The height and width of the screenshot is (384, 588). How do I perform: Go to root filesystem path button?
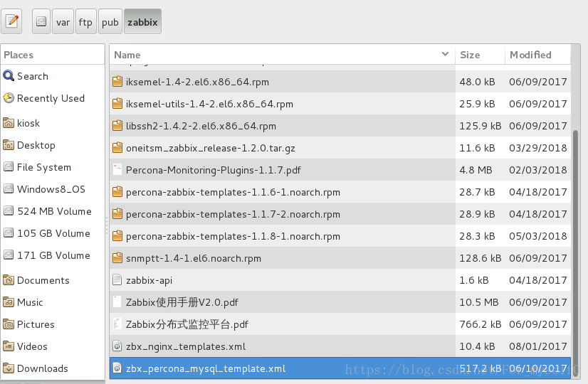click(x=41, y=22)
